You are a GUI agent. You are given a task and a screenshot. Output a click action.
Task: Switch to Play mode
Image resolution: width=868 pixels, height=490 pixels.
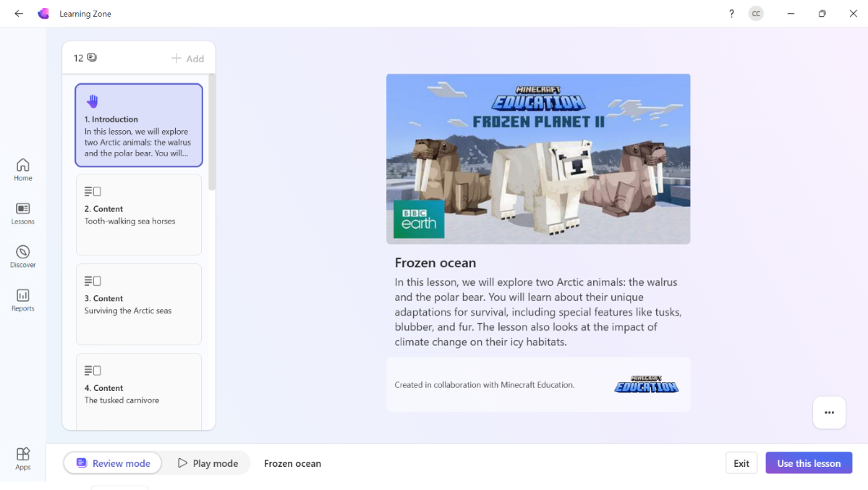pyautogui.click(x=208, y=463)
